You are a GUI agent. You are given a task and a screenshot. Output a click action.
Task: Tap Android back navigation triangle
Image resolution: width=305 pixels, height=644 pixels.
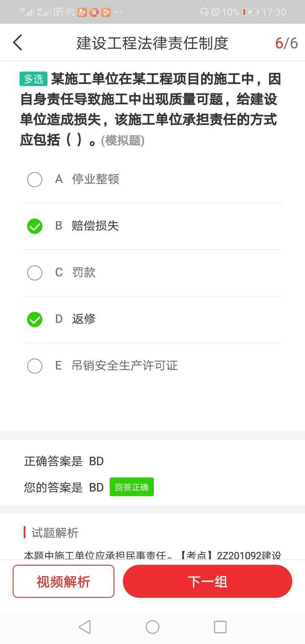click(x=85, y=627)
